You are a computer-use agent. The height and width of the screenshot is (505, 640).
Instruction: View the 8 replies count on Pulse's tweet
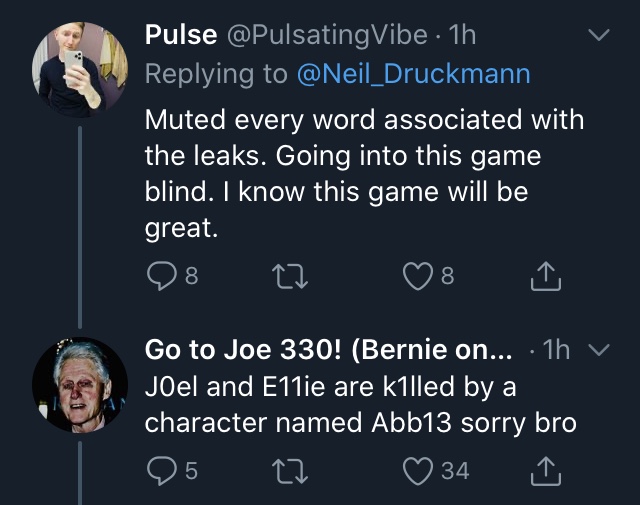[x=191, y=276]
